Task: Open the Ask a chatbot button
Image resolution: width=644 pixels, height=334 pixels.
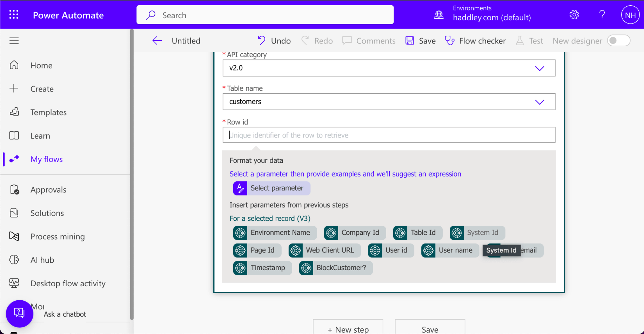Action: coord(19,313)
